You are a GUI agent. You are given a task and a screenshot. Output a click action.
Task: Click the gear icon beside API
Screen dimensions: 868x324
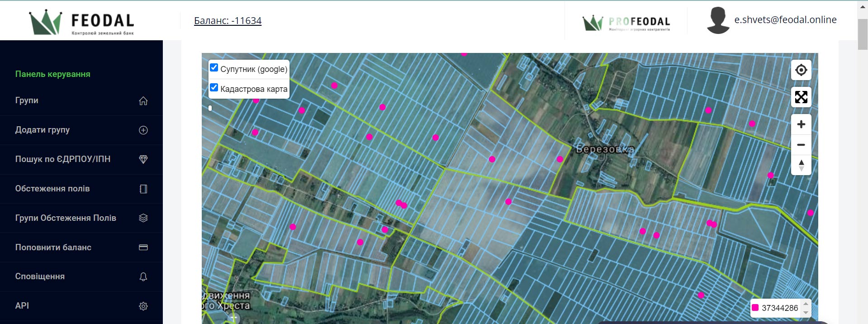pyautogui.click(x=143, y=306)
